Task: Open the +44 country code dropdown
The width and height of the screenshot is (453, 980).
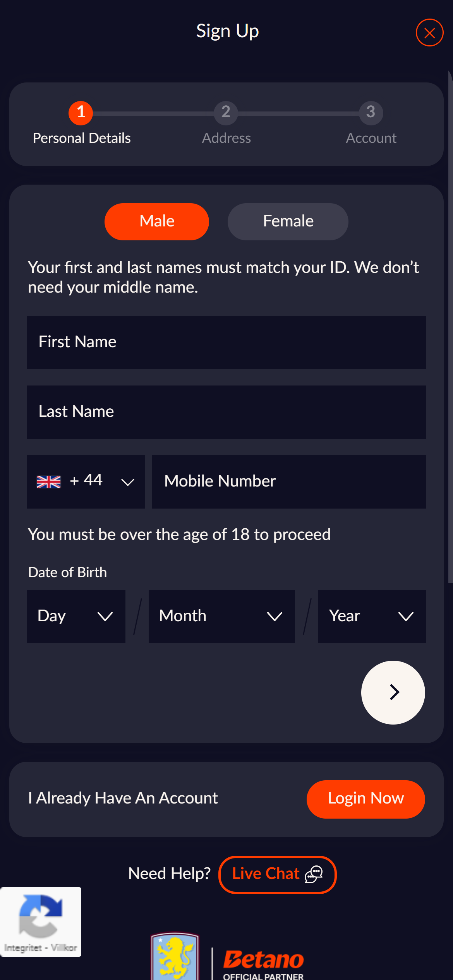Action: [86, 481]
